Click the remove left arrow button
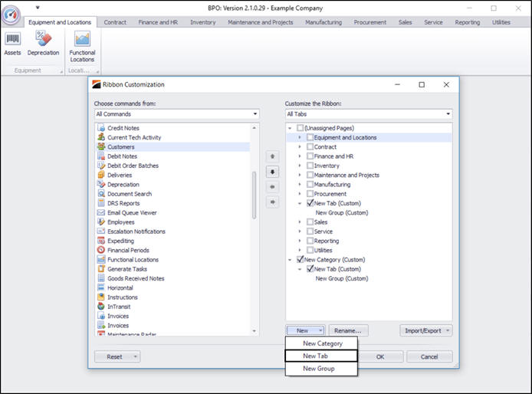532x394 pixels. click(272, 186)
